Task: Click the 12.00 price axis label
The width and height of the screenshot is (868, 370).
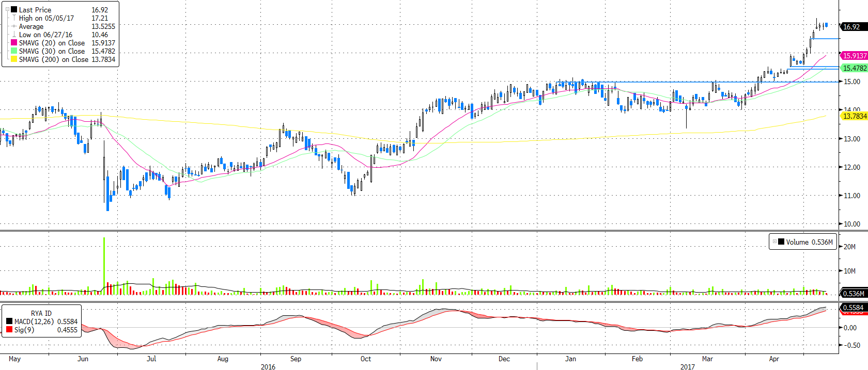Action: click(851, 167)
